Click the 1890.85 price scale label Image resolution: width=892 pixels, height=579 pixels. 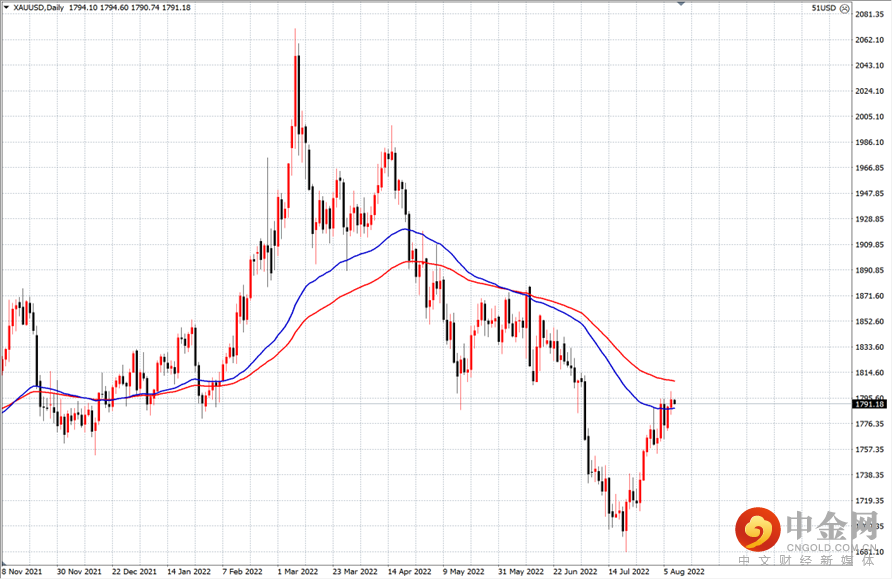tap(869, 270)
